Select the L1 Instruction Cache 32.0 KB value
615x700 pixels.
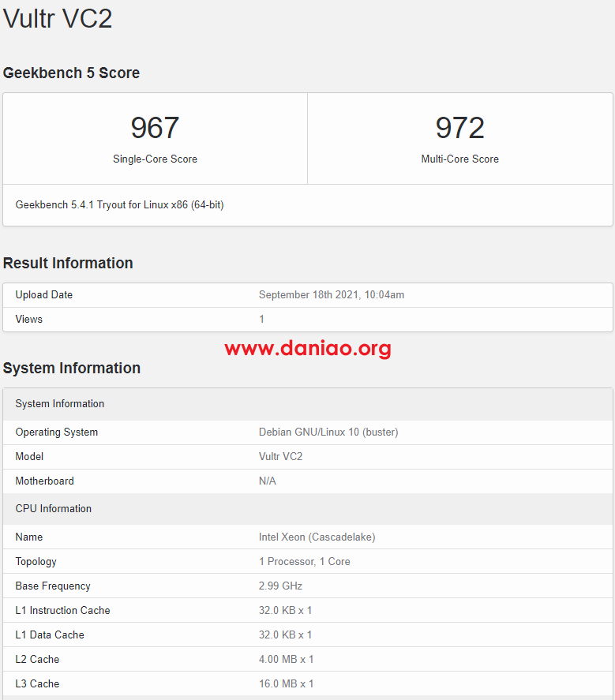tap(285, 610)
